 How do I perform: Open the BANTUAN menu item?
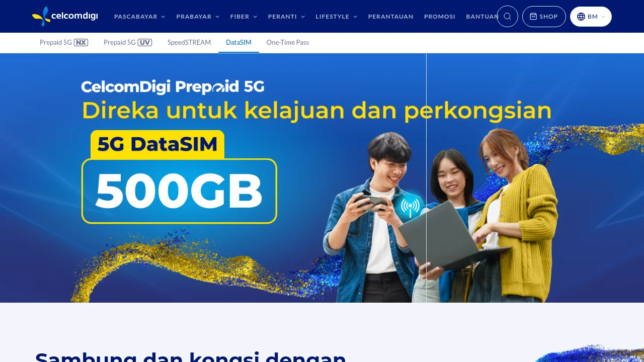click(482, 17)
